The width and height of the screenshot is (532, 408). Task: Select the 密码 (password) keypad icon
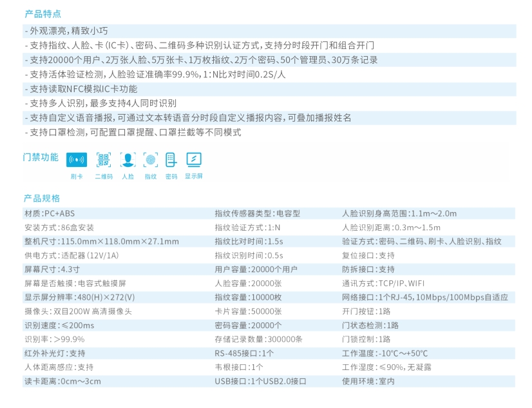[170, 160]
